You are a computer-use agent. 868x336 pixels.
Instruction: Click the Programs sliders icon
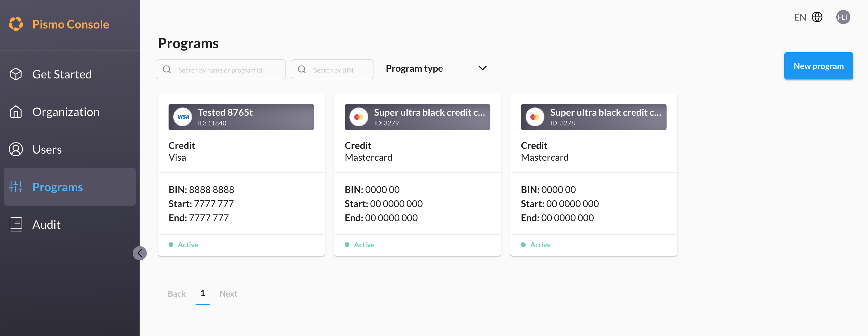[x=16, y=187]
